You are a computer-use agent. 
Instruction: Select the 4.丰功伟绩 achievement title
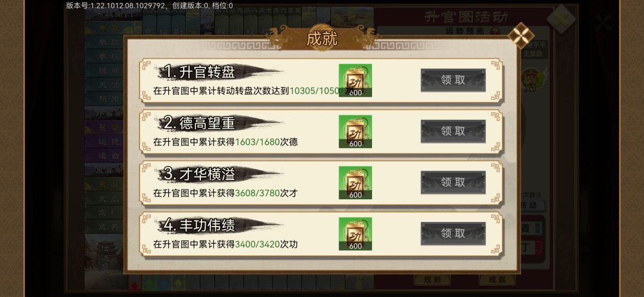point(200,225)
